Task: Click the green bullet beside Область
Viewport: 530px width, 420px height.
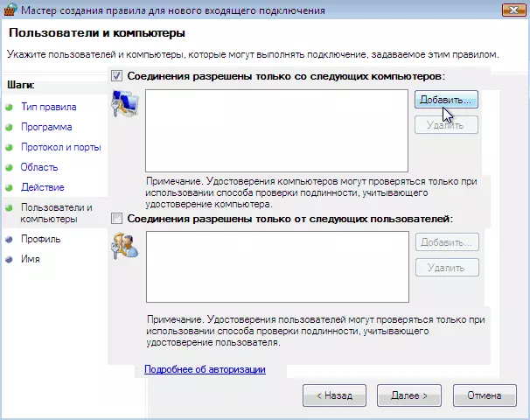Action: (9, 167)
